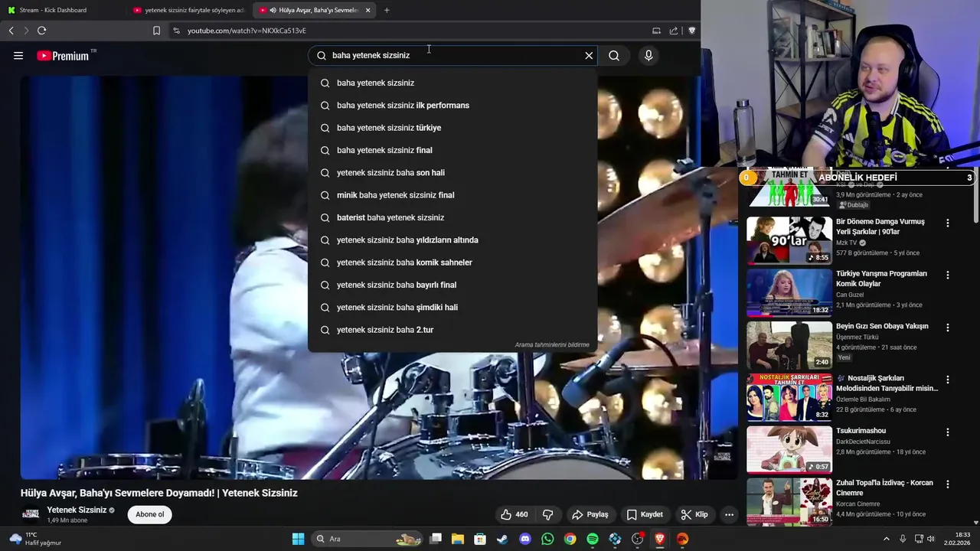Open Yetenek Sizsiniz channel avatar
Screen dimensions: 980x551
point(31,514)
